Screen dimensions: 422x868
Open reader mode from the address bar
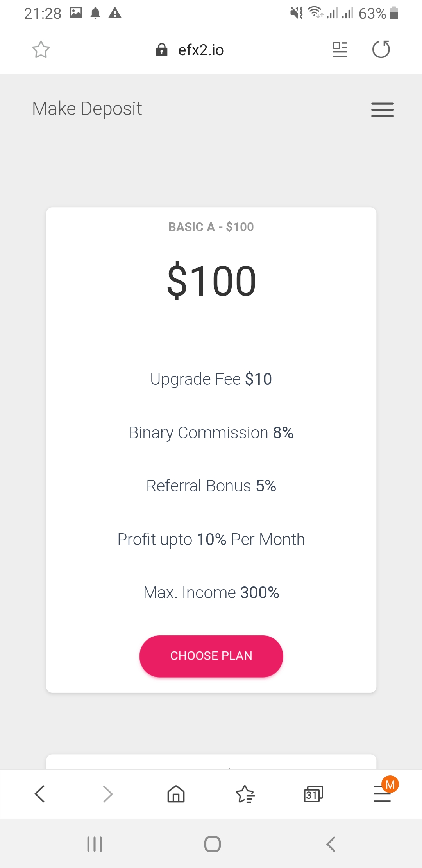click(x=340, y=50)
